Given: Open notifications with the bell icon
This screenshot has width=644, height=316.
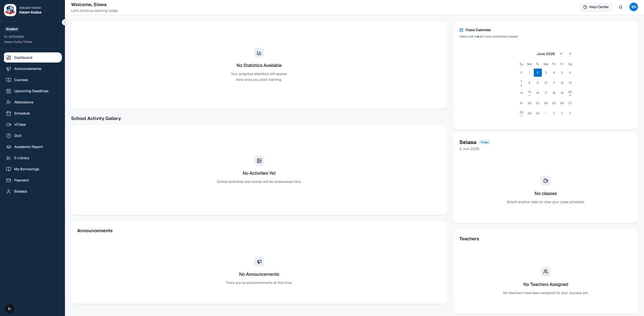Looking at the screenshot, I should tap(621, 7).
